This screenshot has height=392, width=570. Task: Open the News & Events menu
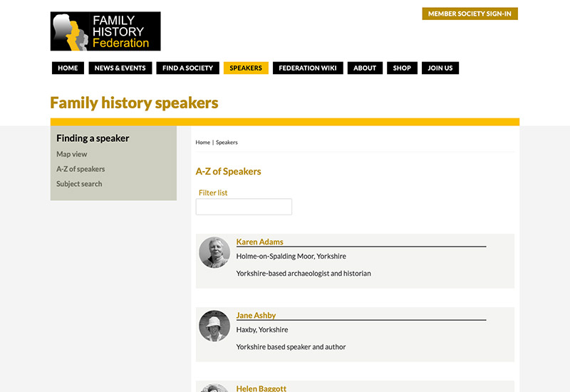tap(120, 68)
